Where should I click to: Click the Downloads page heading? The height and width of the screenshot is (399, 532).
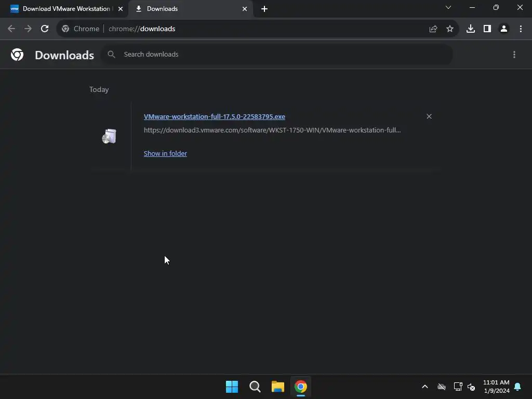click(64, 55)
